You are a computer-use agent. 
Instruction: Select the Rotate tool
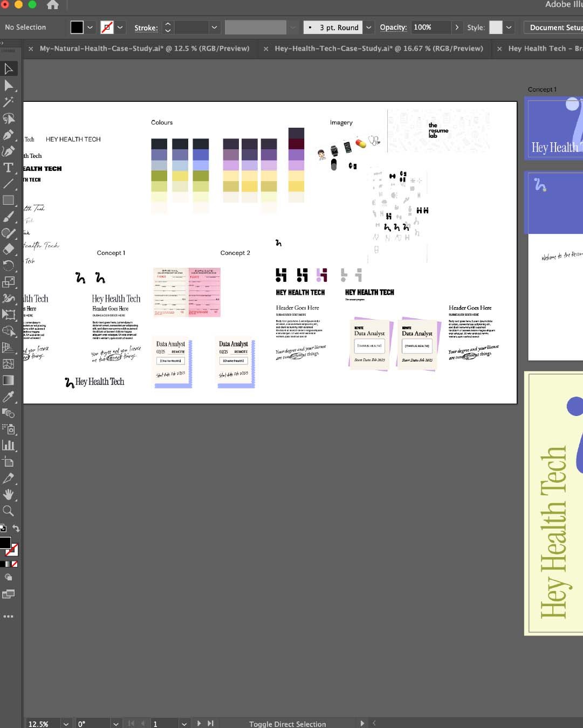[x=9, y=265]
